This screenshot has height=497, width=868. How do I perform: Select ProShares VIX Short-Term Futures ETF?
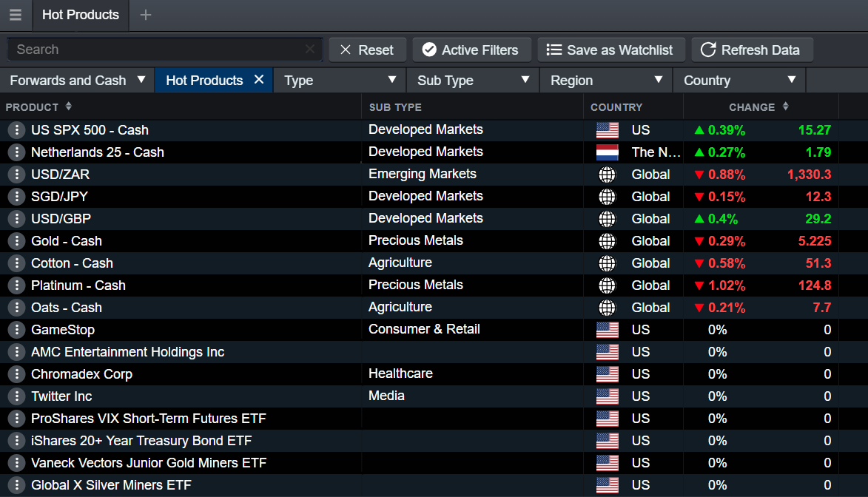(x=148, y=419)
